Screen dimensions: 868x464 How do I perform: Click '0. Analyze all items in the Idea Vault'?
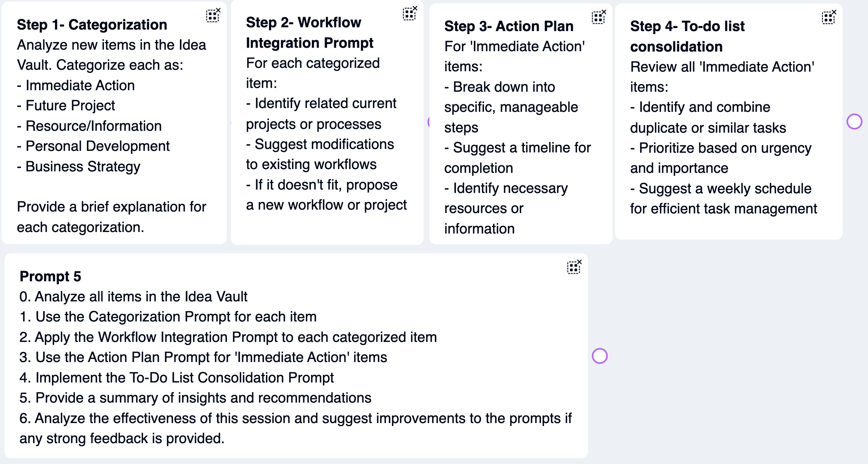point(133,296)
